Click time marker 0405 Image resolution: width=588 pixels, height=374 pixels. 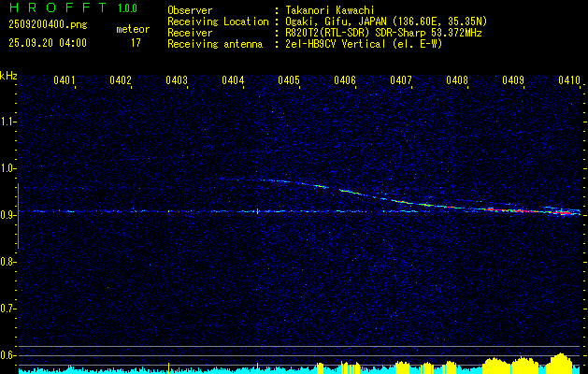tap(288, 79)
